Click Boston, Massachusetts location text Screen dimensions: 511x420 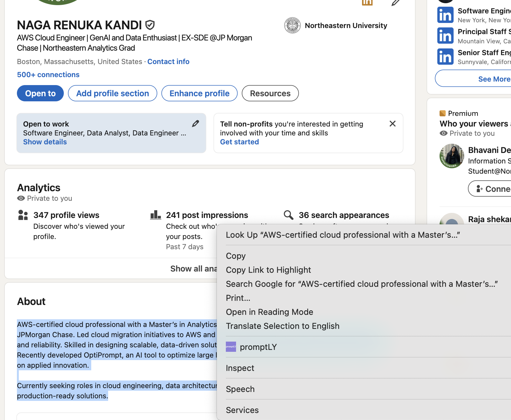click(79, 62)
